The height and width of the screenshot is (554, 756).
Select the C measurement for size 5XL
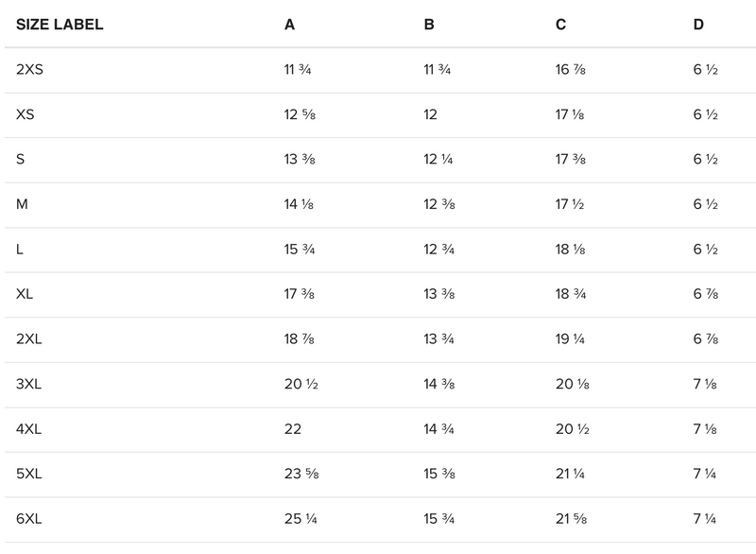571,474
